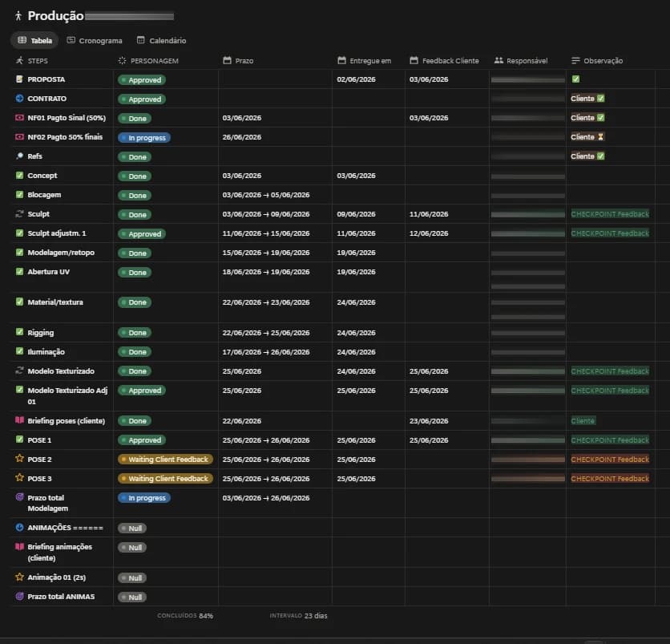Click the INTERVALO 23 dias summary
This screenshot has width=670, height=644.
pyautogui.click(x=298, y=615)
